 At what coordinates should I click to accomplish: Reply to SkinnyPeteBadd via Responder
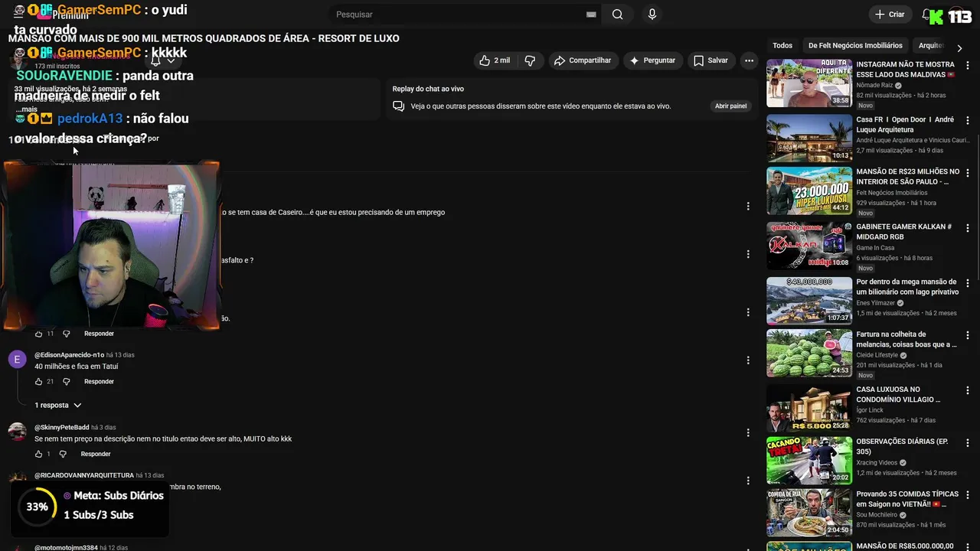(x=96, y=454)
